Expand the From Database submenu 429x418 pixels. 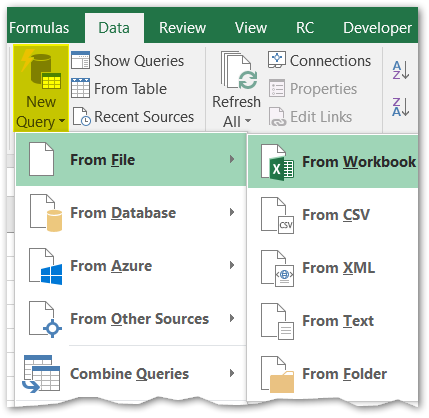(131, 213)
